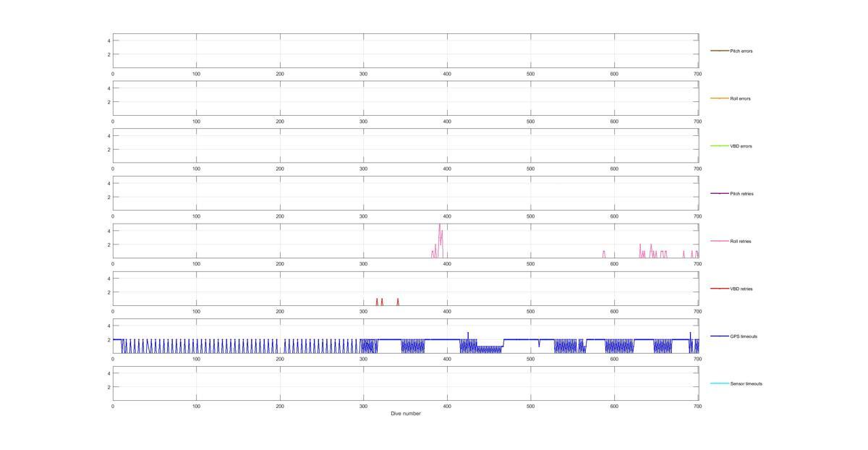The image size is (868, 450).
Task: Click the 300 tick below the VBD retries plot
Action: tap(363, 312)
